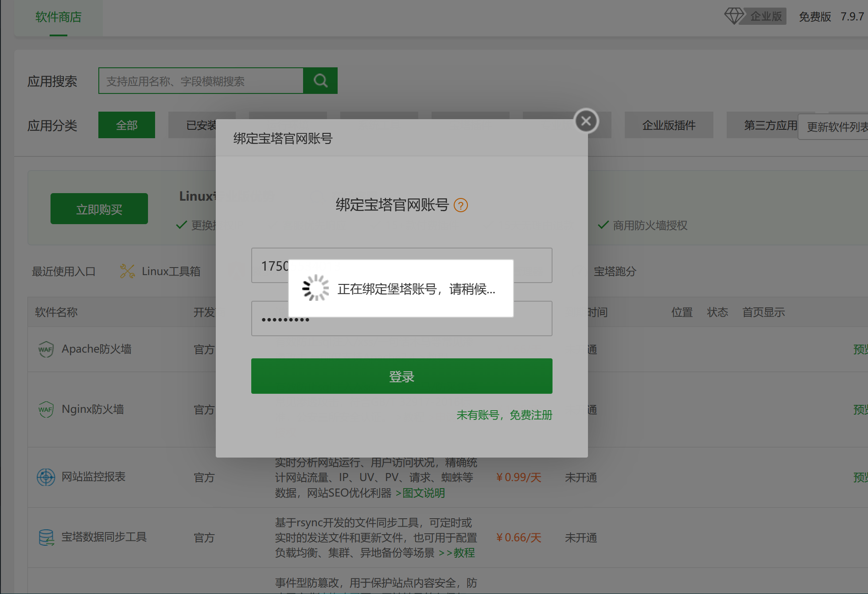868x594 pixels.
Task: Click the website monitoring report icon
Action: click(x=46, y=477)
